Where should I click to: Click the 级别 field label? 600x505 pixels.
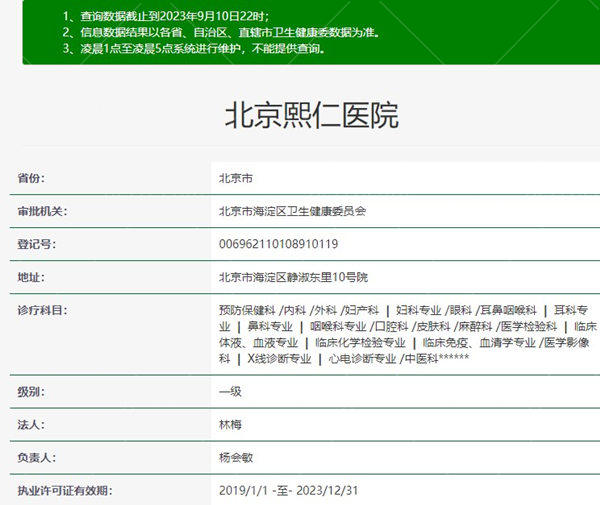31,392
